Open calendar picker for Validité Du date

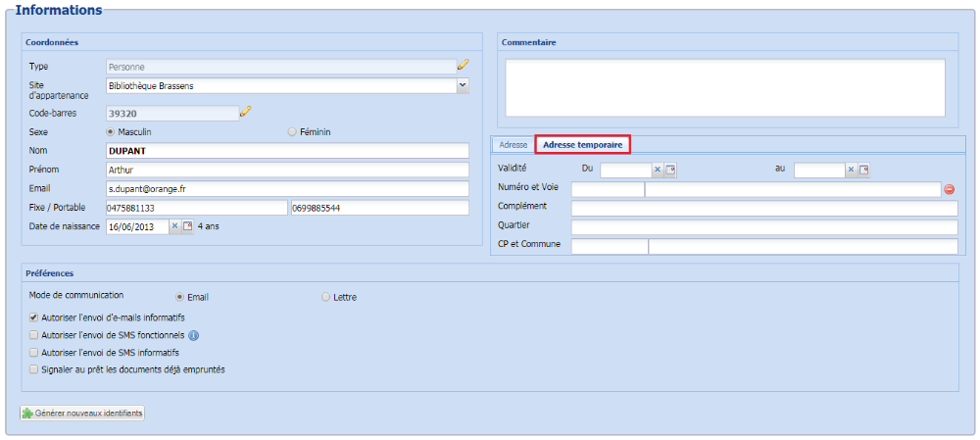(x=670, y=170)
